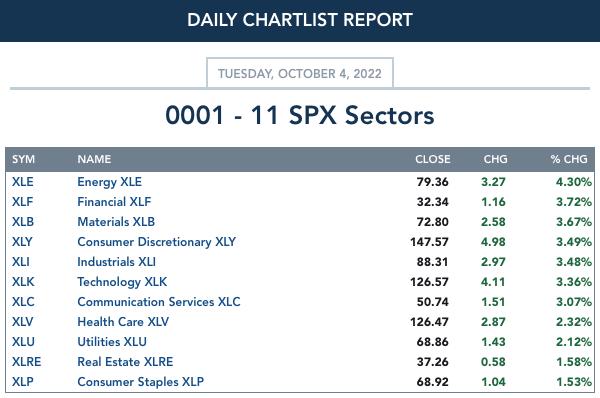
Task: Click the Health Care XLV link
Action: tap(123, 322)
